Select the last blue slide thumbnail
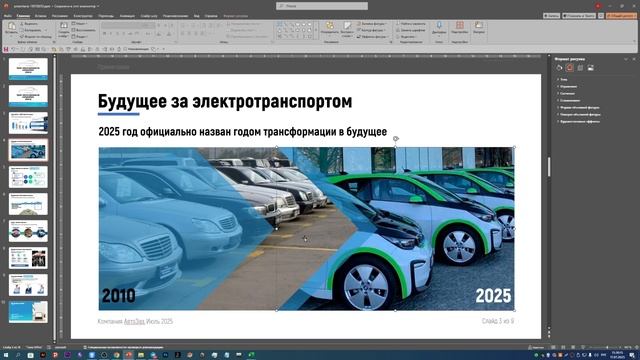 coord(28,312)
